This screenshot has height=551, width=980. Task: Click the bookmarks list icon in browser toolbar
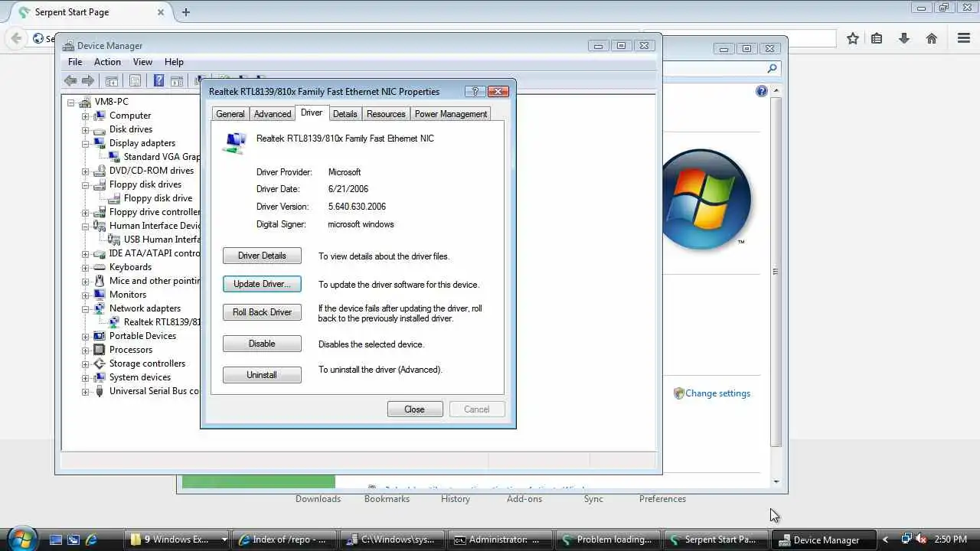877,38
